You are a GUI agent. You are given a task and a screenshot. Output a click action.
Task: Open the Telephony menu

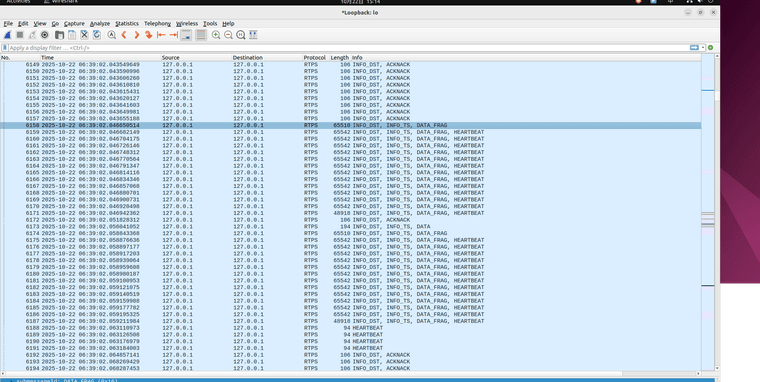(x=158, y=23)
